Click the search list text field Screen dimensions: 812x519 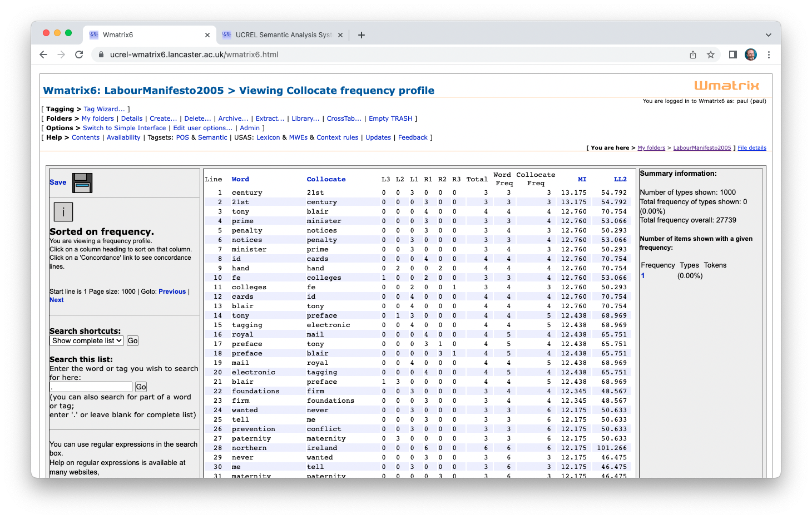tap(91, 387)
